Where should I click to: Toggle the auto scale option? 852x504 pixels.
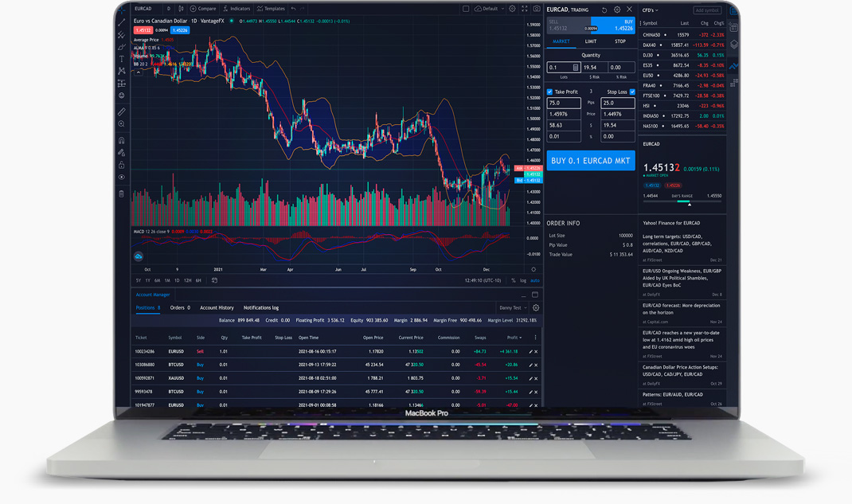click(535, 280)
